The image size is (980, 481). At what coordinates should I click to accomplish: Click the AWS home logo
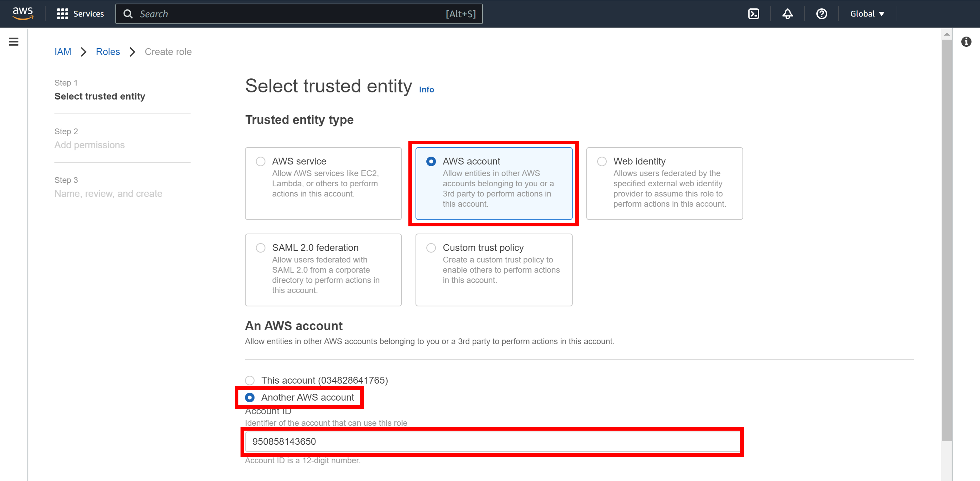pyautogui.click(x=22, y=13)
